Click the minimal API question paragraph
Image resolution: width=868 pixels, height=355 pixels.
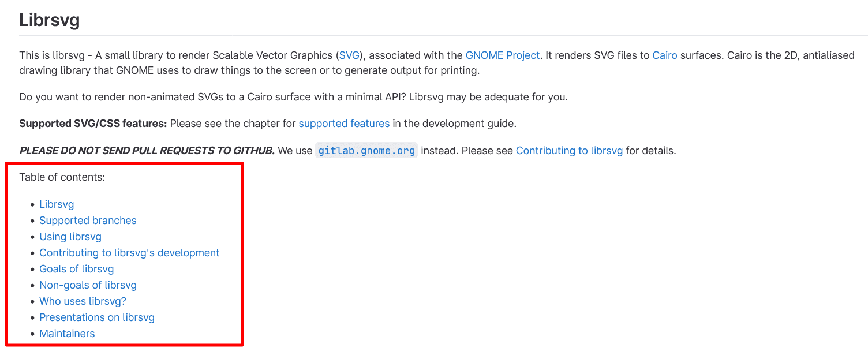click(293, 97)
